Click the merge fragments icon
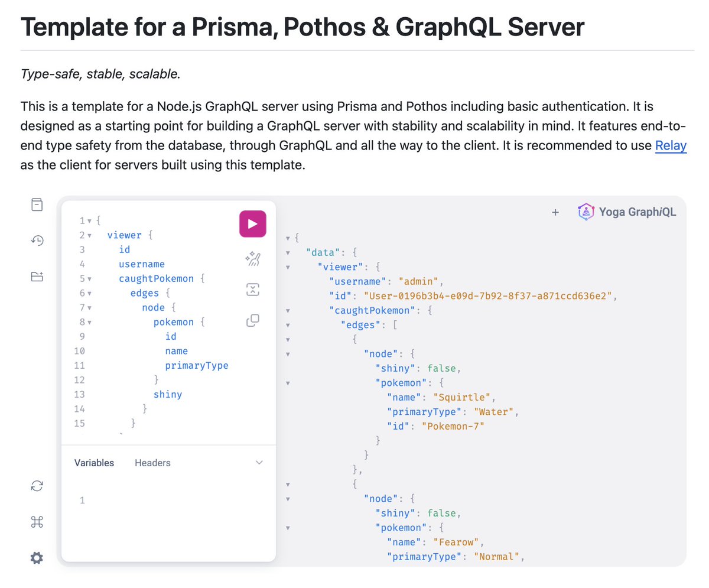Image resolution: width=709 pixels, height=588 pixels. [252, 290]
